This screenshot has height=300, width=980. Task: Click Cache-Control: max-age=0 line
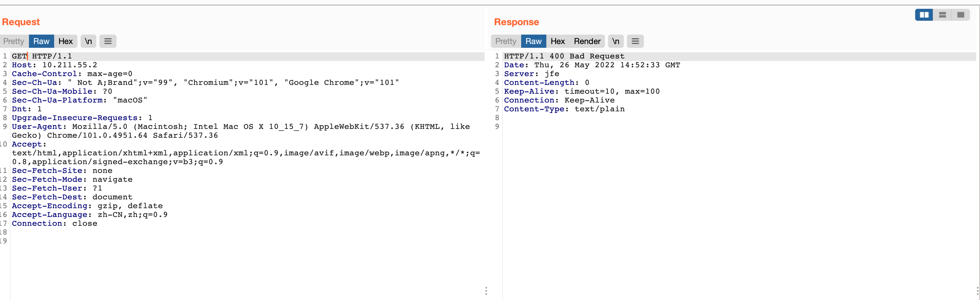(72, 74)
